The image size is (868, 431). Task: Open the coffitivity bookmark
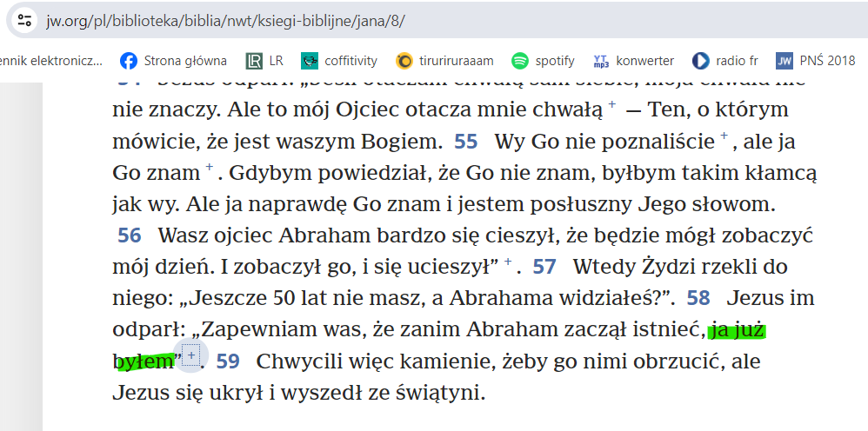click(x=339, y=61)
